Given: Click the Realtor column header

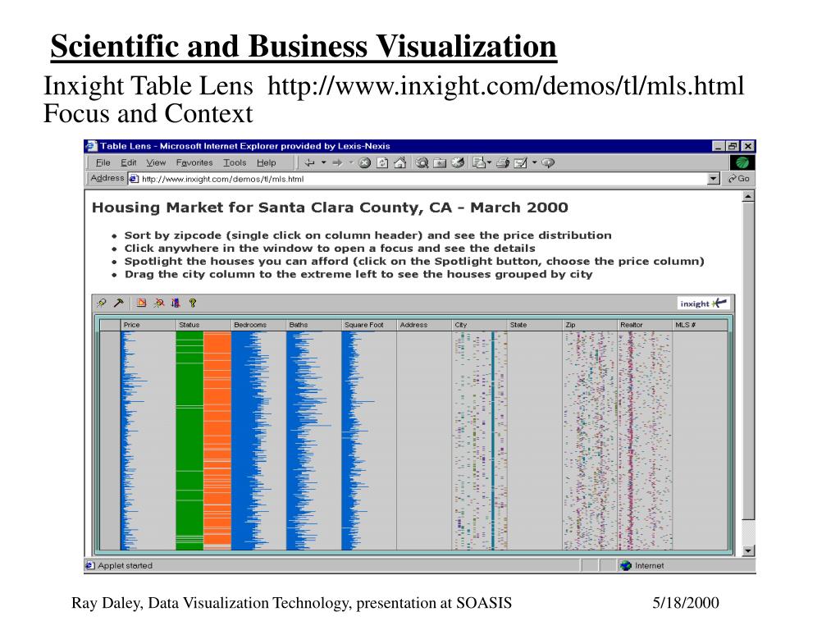Looking at the screenshot, I should click(x=645, y=325).
